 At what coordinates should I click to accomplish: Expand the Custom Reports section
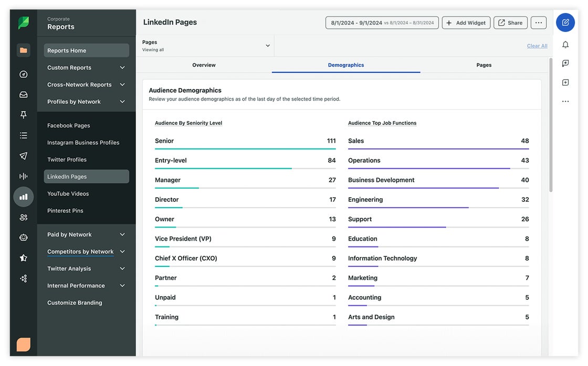(86, 67)
